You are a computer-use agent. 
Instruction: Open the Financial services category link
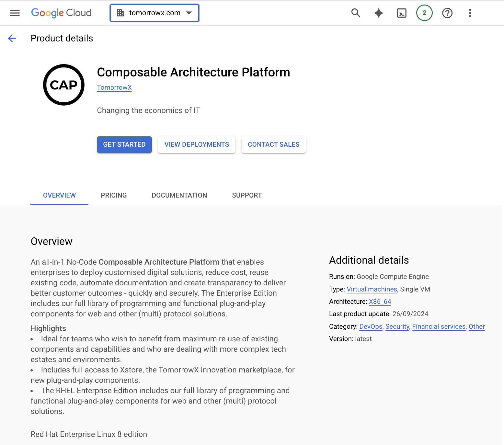point(439,326)
